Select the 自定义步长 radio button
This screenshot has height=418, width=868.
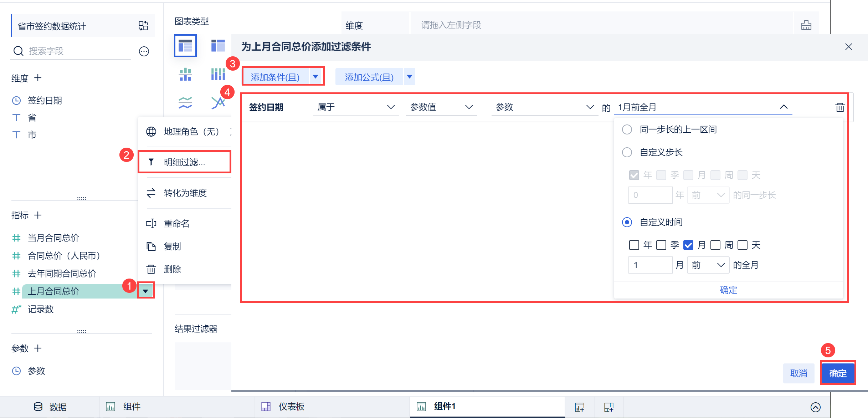tap(627, 152)
